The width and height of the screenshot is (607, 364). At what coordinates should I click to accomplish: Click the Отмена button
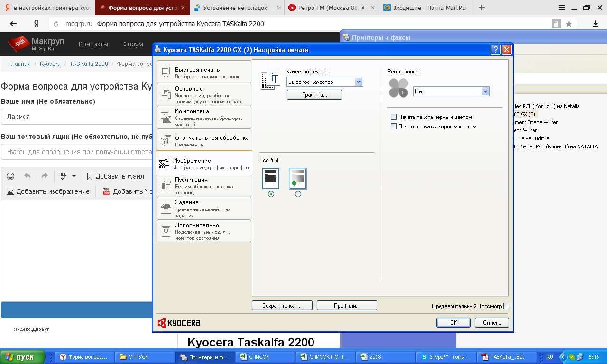coord(492,322)
